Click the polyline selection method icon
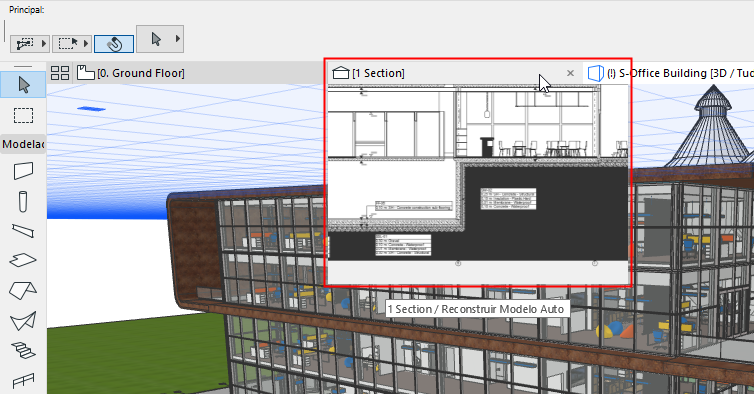The image size is (754, 394). [26, 44]
